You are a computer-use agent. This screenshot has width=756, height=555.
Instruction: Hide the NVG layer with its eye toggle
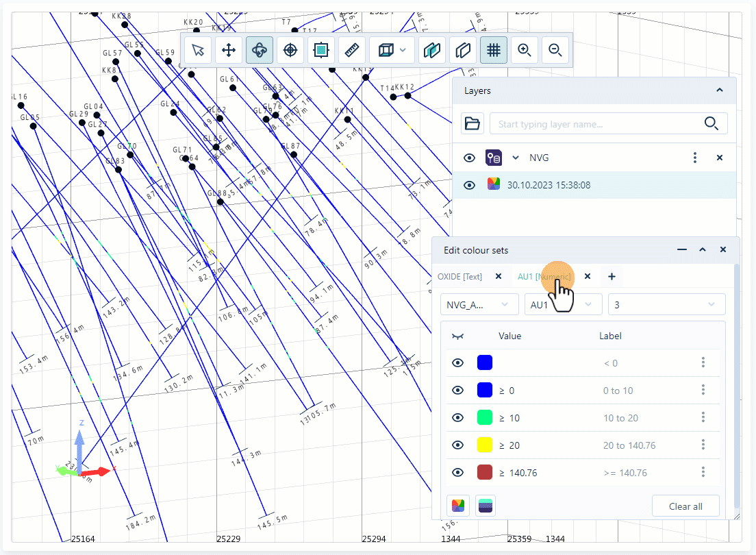pos(469,157)
